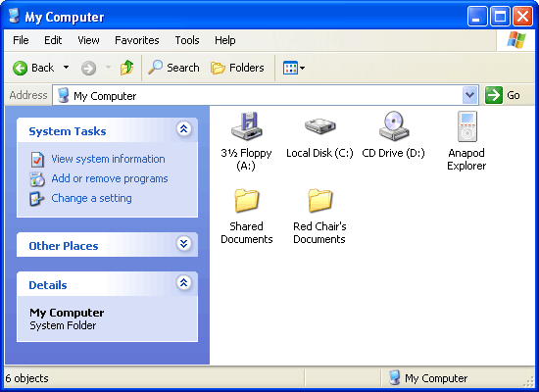Click the Up folder toolbar icon
The image size is (539, 392).
(126, 68)
